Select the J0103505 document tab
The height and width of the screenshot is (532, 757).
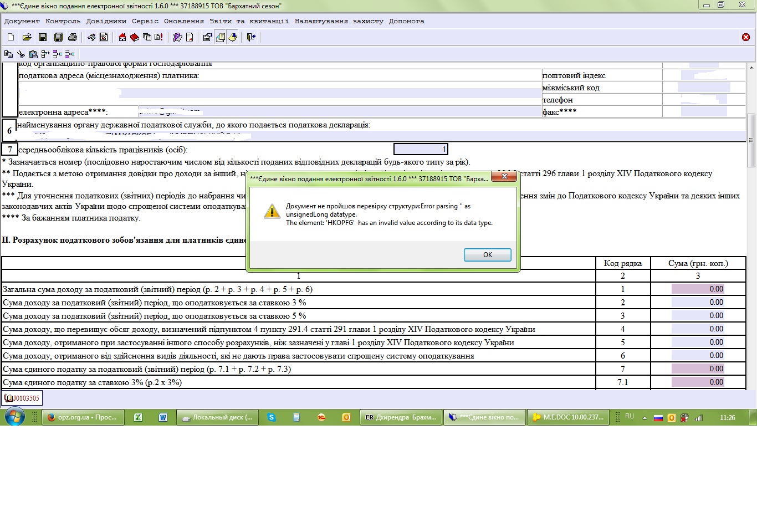tap(22, 398)
